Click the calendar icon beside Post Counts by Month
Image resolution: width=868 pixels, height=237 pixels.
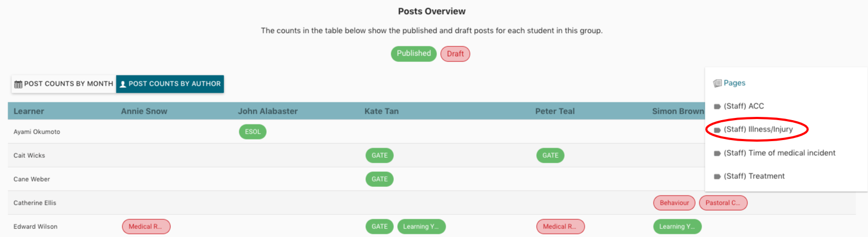(18, 84)
